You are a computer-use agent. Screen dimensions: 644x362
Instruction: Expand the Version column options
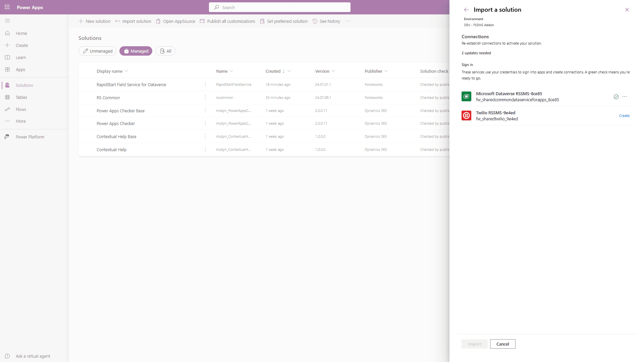click(x=333, y=71)
